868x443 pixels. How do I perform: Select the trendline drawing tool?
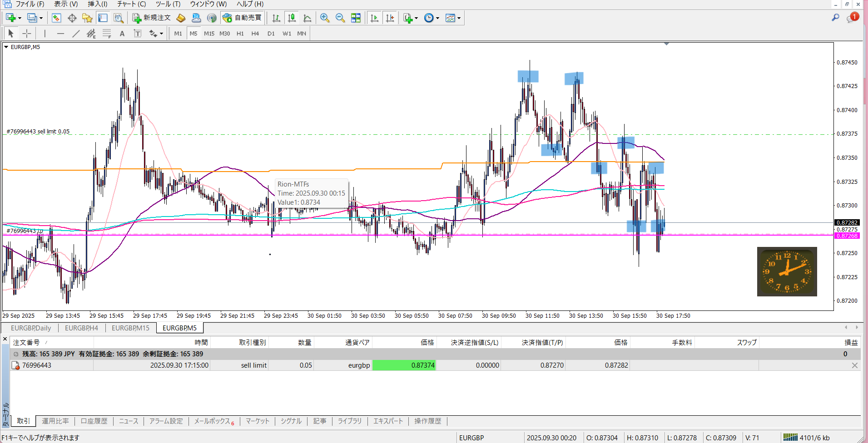point(76,34)
